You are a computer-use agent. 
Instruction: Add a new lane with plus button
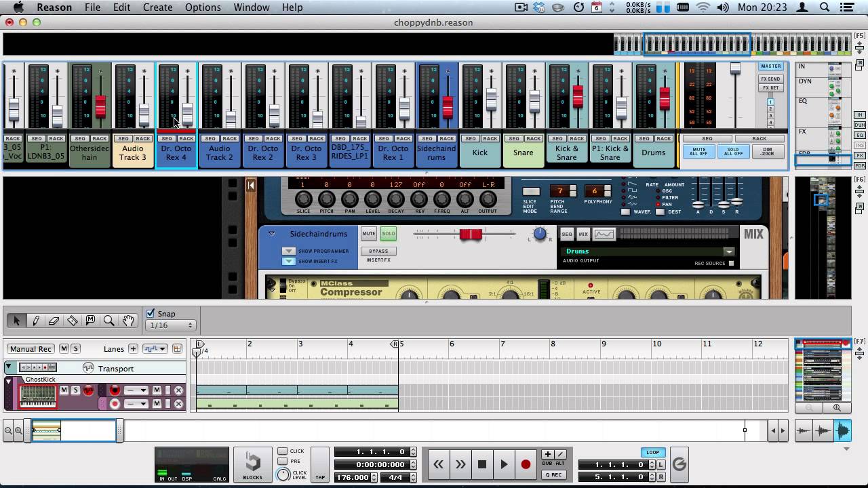(133, 349)
